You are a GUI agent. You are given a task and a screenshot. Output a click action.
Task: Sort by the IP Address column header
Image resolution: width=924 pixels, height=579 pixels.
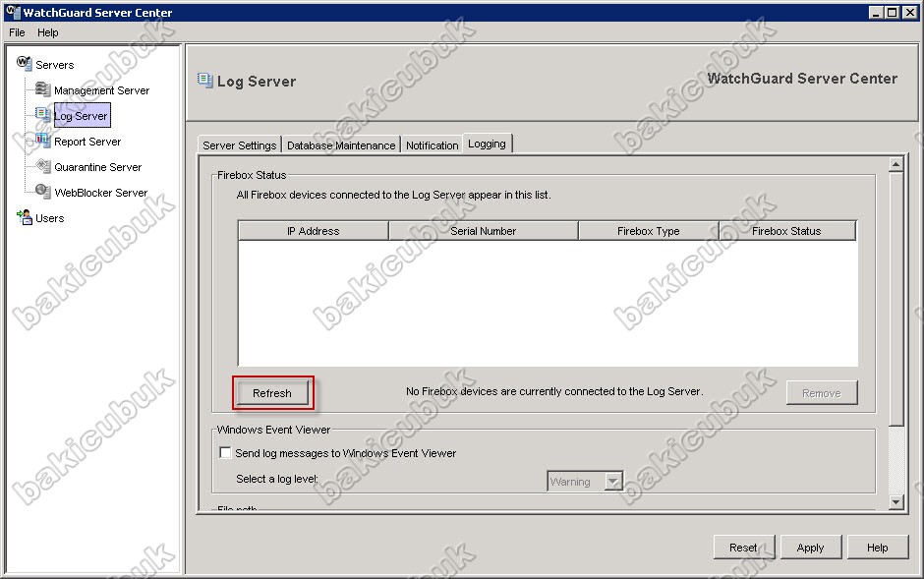tap(314, 231)
